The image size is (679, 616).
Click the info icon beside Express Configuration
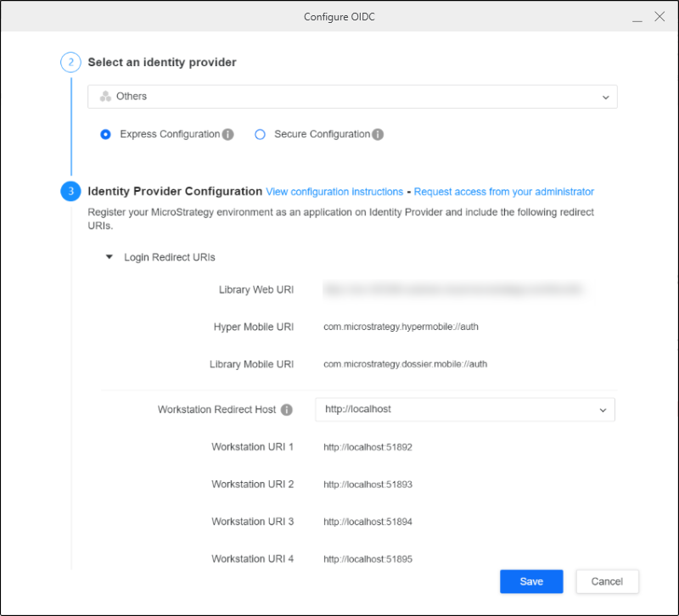pos(226,134)
